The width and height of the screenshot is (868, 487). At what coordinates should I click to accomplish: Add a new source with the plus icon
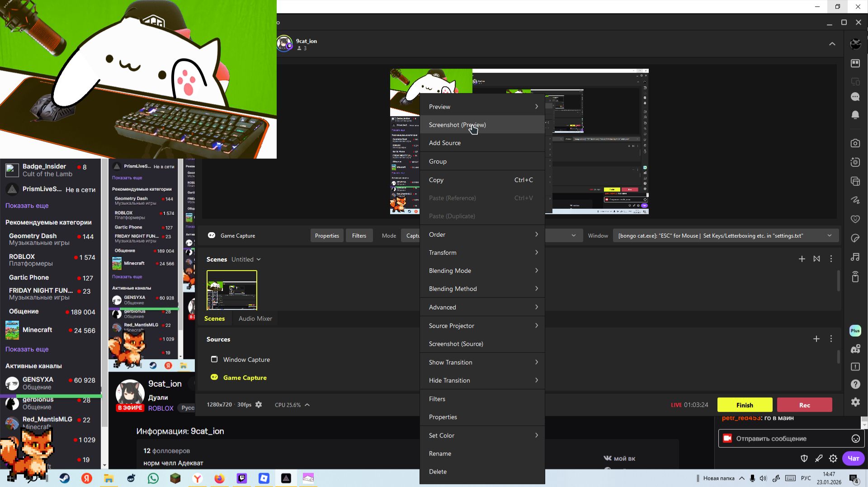pyautogui.click(x=816, y=339)
